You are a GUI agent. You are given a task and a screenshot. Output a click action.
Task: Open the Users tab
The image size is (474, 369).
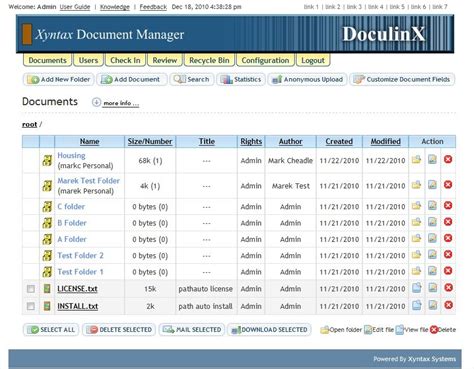tap(88, 60)
